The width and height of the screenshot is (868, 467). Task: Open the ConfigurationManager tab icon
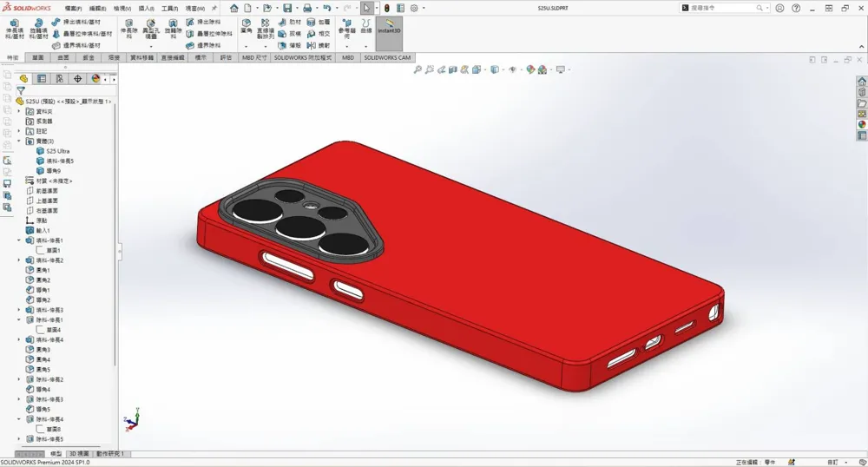click(59, 79)
